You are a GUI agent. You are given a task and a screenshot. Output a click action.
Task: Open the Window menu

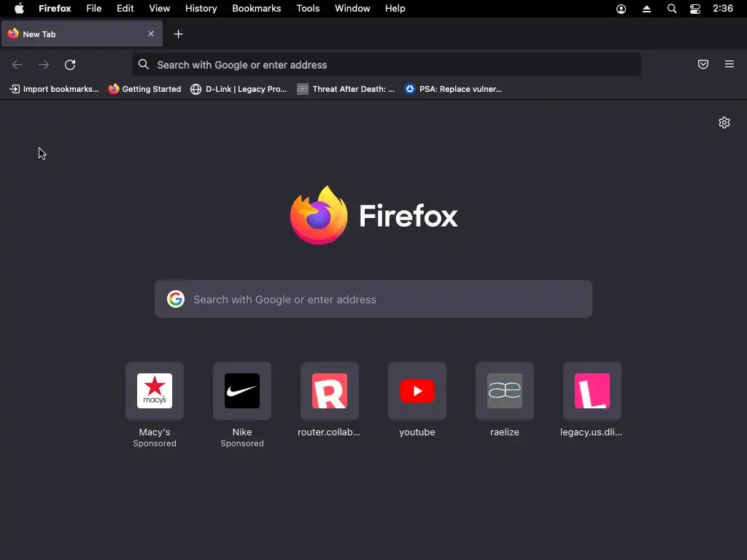(352, 9)
